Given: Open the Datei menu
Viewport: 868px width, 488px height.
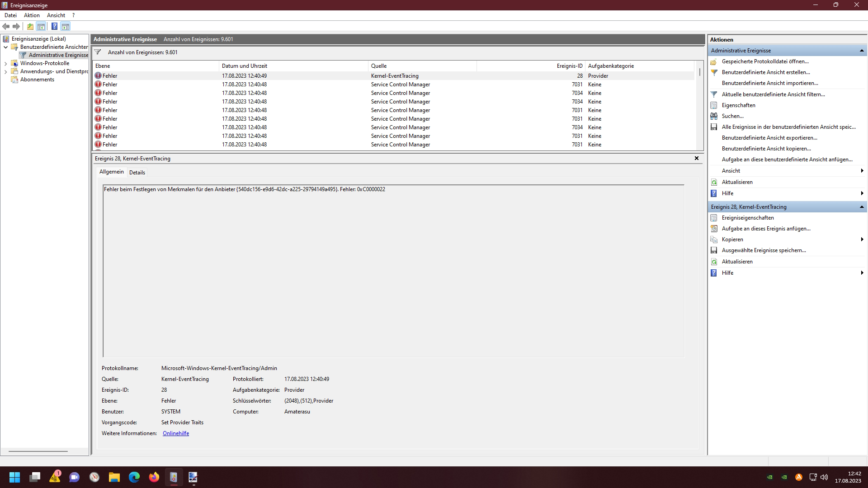Looking at the screenshot, I should (10, 15).
